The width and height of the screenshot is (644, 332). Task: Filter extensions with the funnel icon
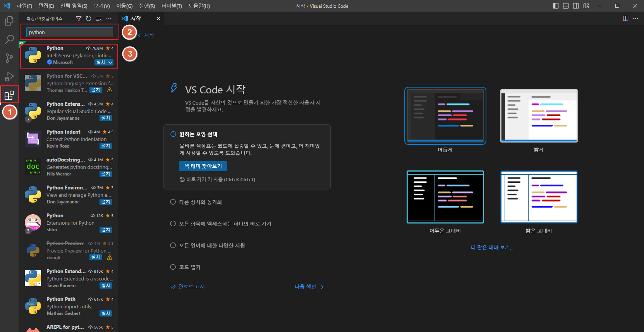pos(79,19)
